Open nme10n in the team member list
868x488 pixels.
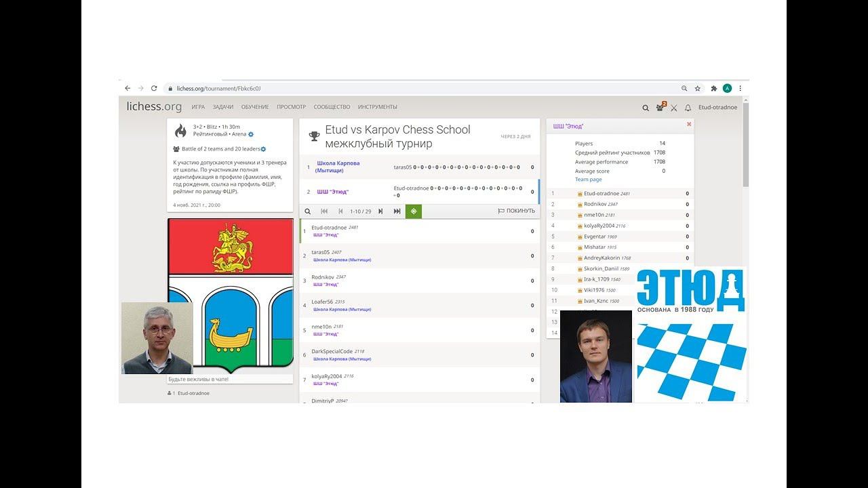pos(620,215)
